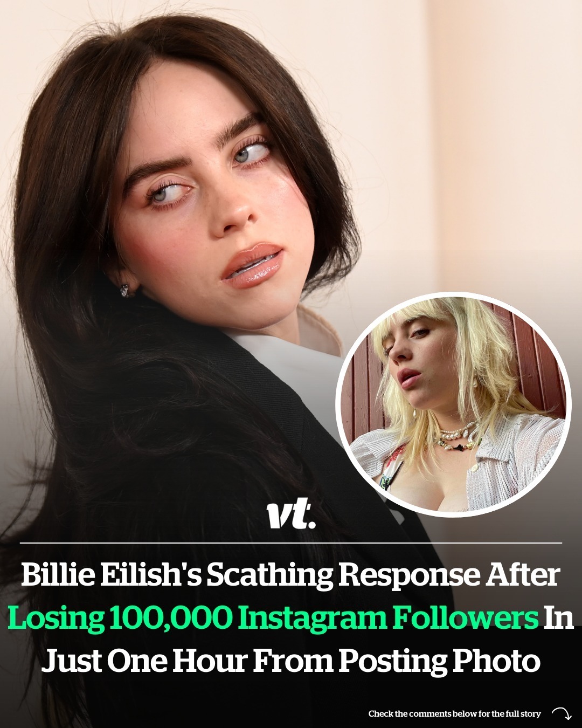
Task: Click the thin white divider line
Action: pyautogui.click(x=291, y=542)
